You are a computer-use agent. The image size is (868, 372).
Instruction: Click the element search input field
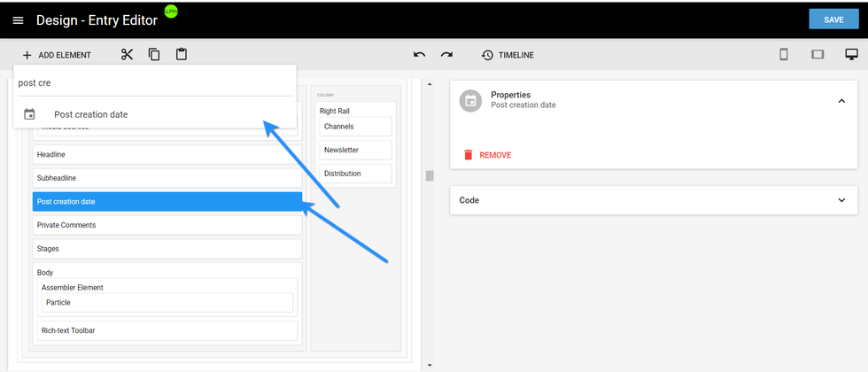coord(154,83)
